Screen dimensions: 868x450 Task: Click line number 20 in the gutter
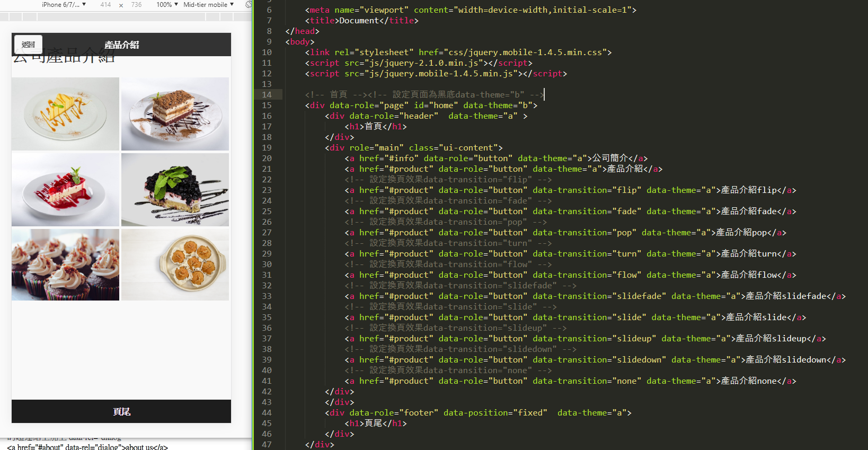267,158
